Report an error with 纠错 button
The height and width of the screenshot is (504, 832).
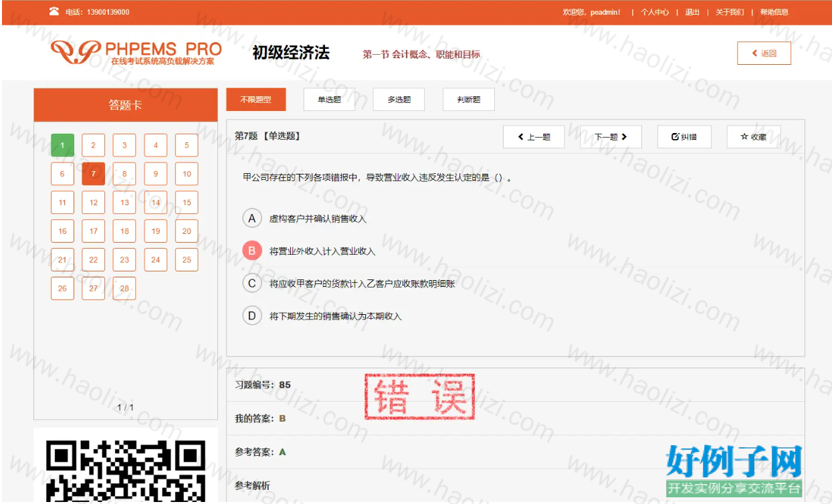coord(684,137)
